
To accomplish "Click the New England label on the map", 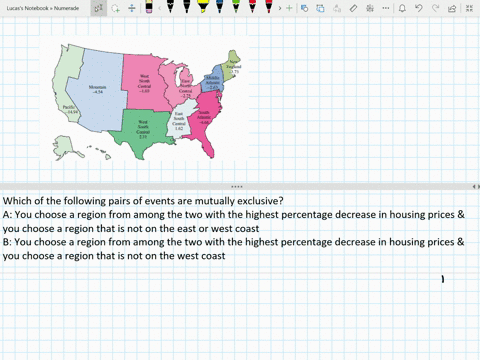I will (x=234, y=66).
